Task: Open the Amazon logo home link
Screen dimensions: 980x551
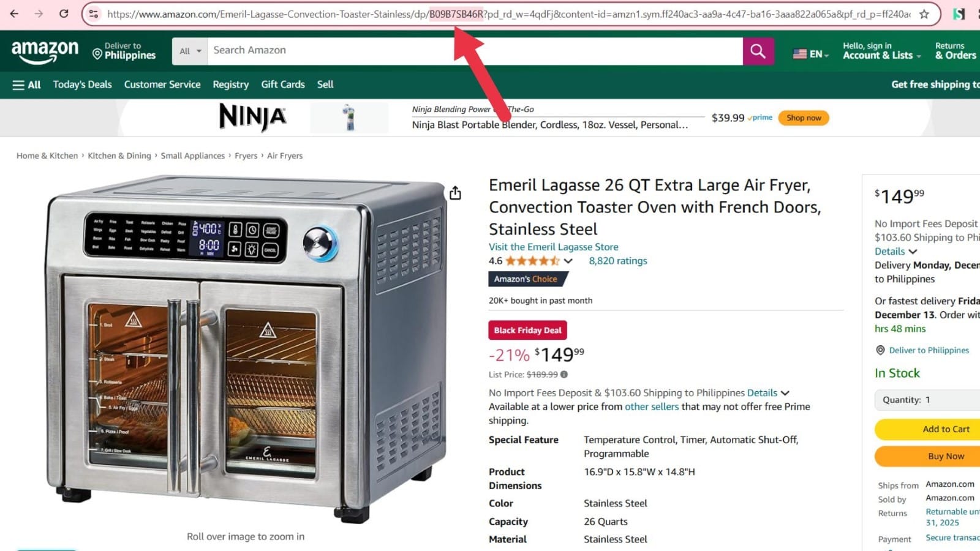Action: [x=45, y=52]
